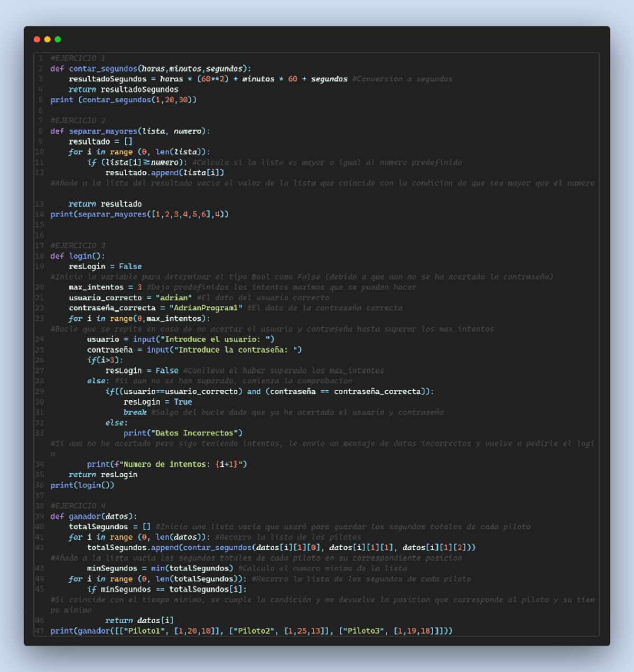Click the "Introduce el usuario: " input string
Viewport: 634px width, 672px height.
[218, 339]
